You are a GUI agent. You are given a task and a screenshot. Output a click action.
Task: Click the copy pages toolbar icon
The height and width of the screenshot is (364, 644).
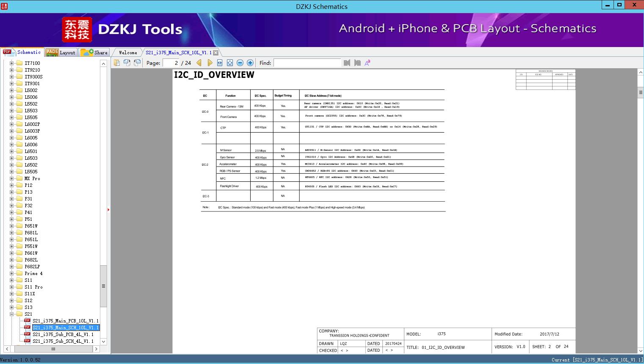[x=117, y=63]
